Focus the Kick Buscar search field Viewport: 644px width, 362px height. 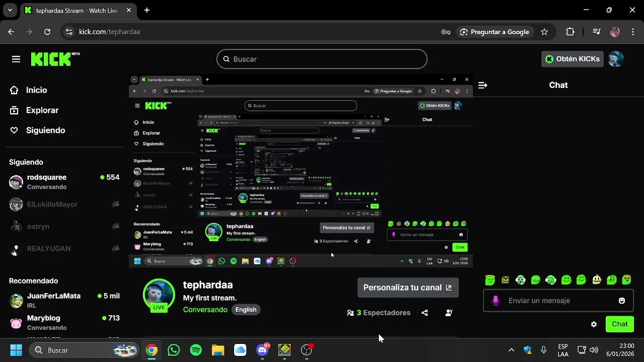click(x=322, y=59)
